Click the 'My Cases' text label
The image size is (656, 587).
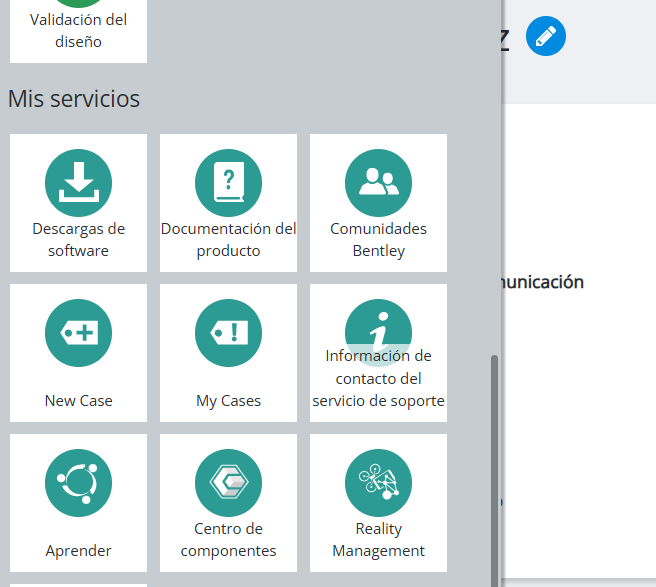coord(228,401)
